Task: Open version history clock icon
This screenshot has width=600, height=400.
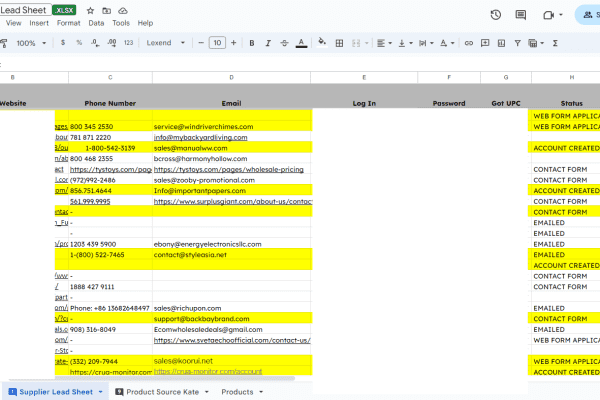Action: [496, 15]
